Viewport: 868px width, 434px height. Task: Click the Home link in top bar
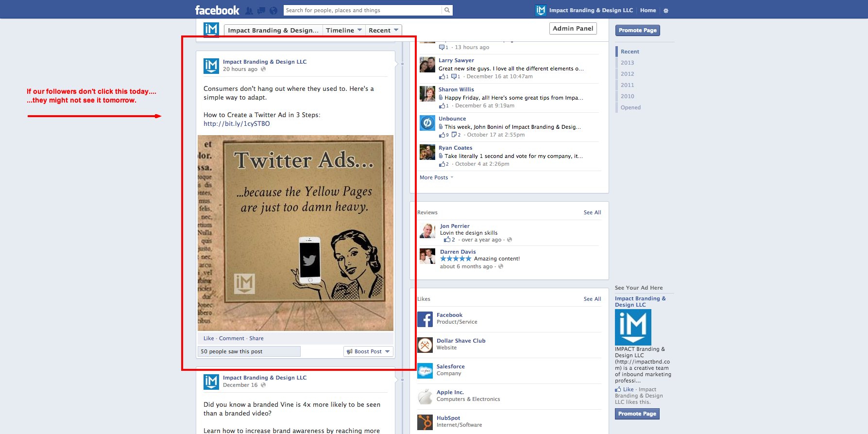(648, 10)
